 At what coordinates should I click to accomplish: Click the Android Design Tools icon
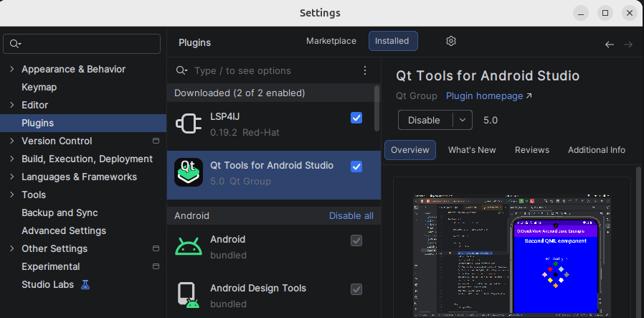coord(188,295)
